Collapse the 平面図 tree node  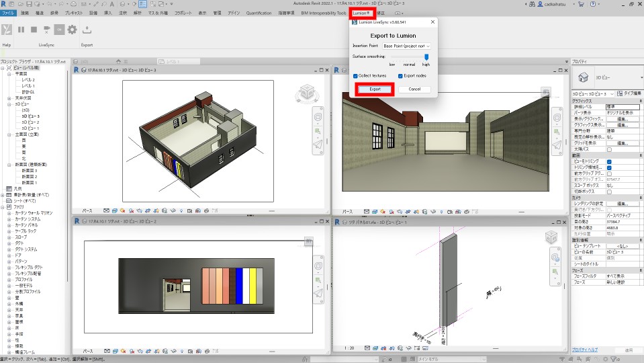pos(9,74)
